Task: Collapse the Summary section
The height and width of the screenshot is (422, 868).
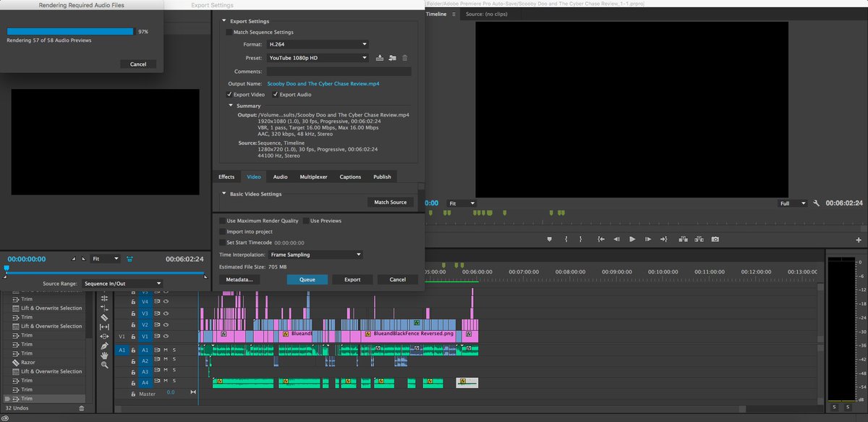Action: click(x=231, y=106)
